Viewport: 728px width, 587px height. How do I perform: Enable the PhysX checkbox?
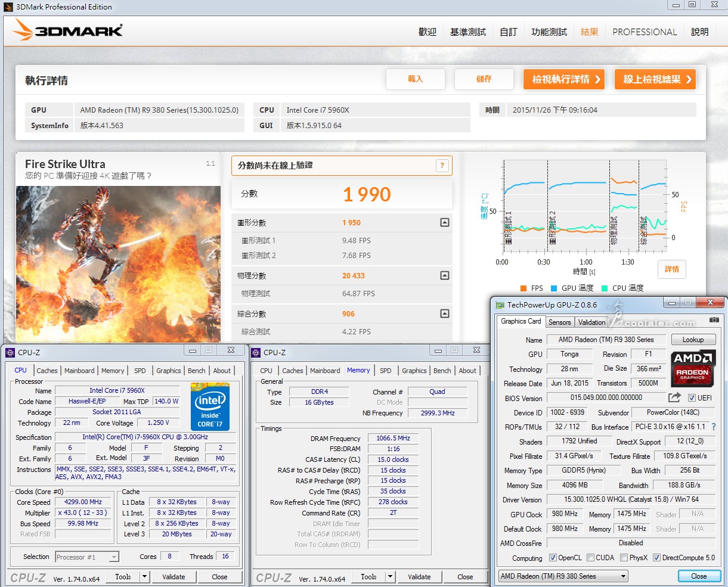tap(624, 558)
